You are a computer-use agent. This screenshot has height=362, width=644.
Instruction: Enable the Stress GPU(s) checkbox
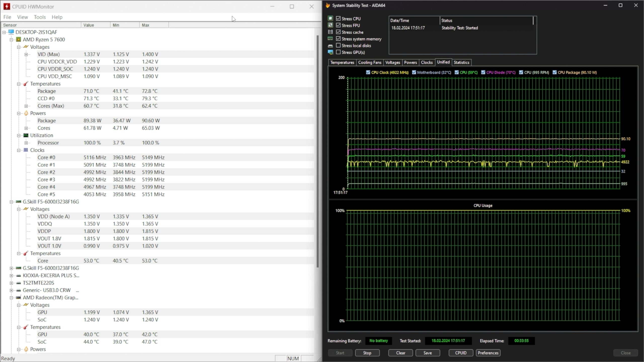point(338,52)
